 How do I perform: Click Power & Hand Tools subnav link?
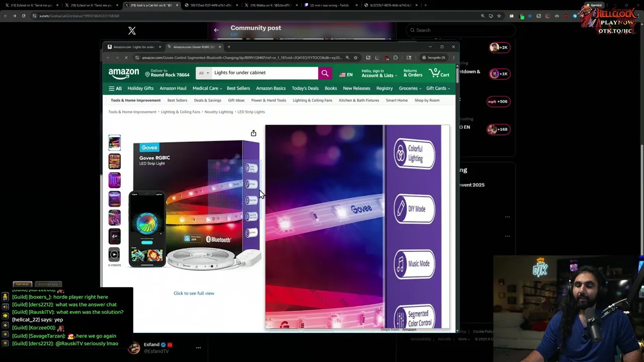point(269,101)
